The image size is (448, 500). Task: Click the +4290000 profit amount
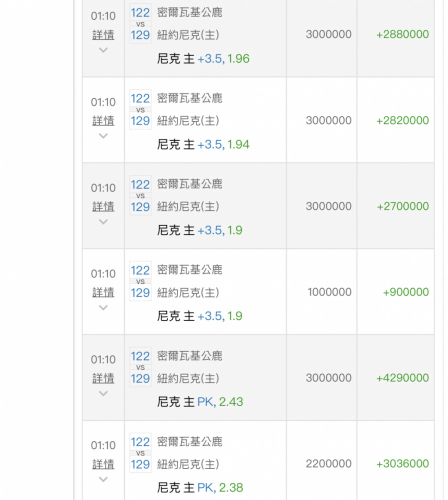(x=402, y=378)
